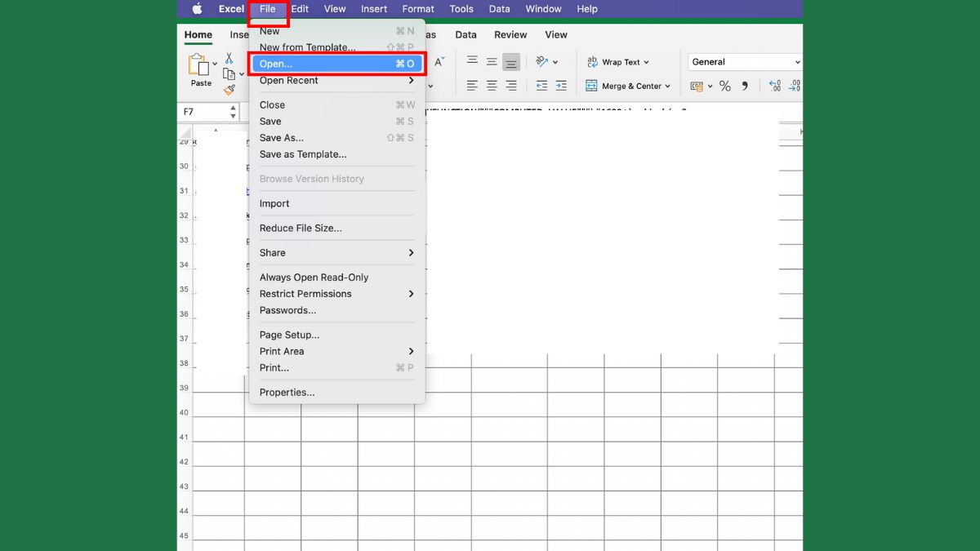This screenshot has width=980, height=551.
Task: Apply comma style formatting
Action: tap(745, 86)
